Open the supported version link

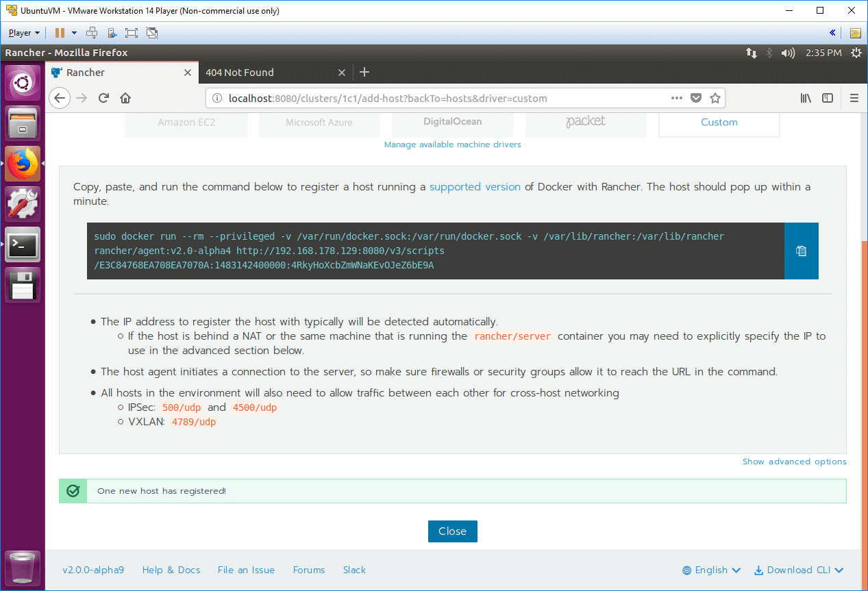[475, 186]
